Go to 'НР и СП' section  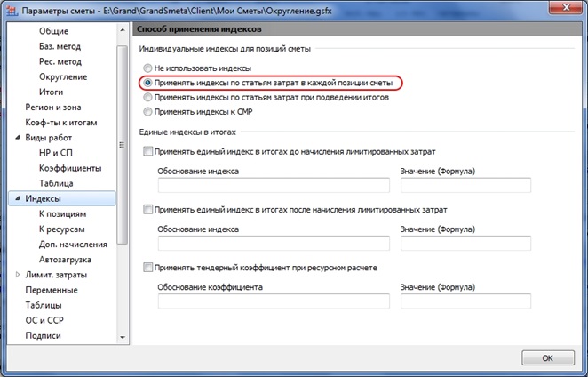55,153
